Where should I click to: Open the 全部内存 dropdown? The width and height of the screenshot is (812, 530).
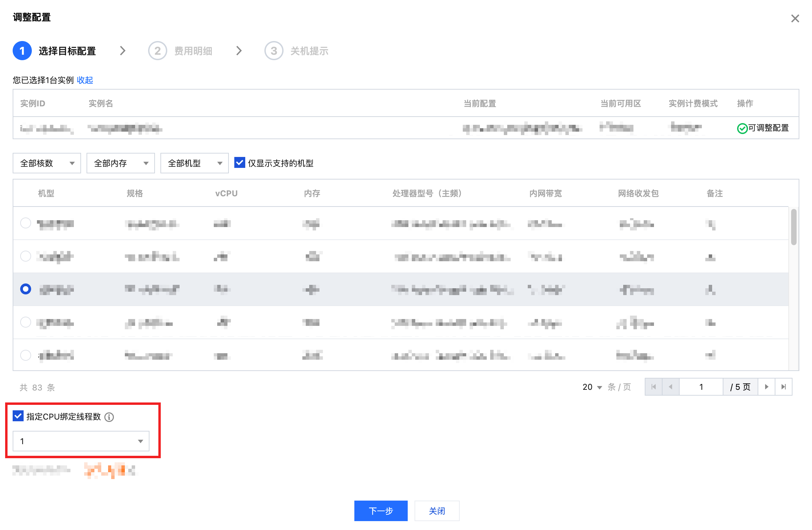[120, 163]
